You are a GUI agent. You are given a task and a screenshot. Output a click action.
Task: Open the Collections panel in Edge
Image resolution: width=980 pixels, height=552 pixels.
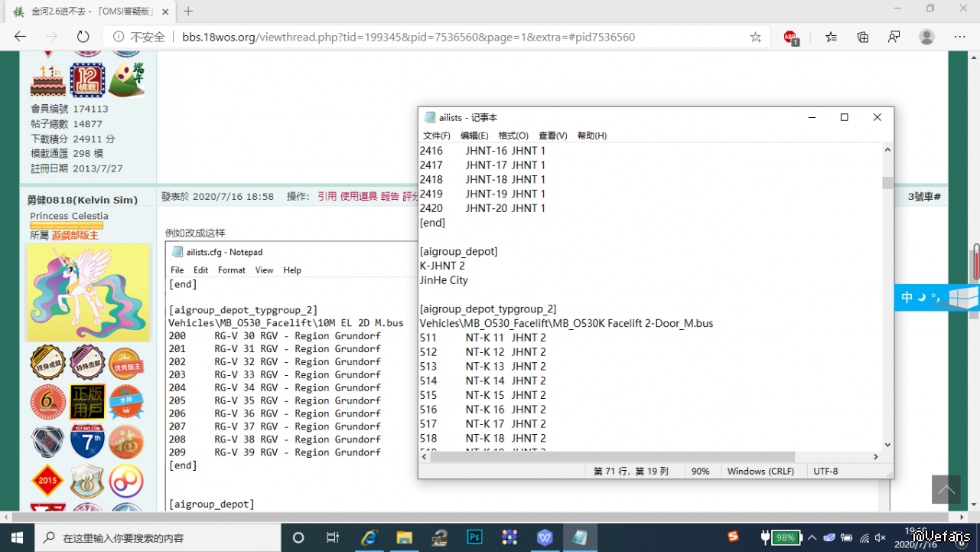coord(863,37)
